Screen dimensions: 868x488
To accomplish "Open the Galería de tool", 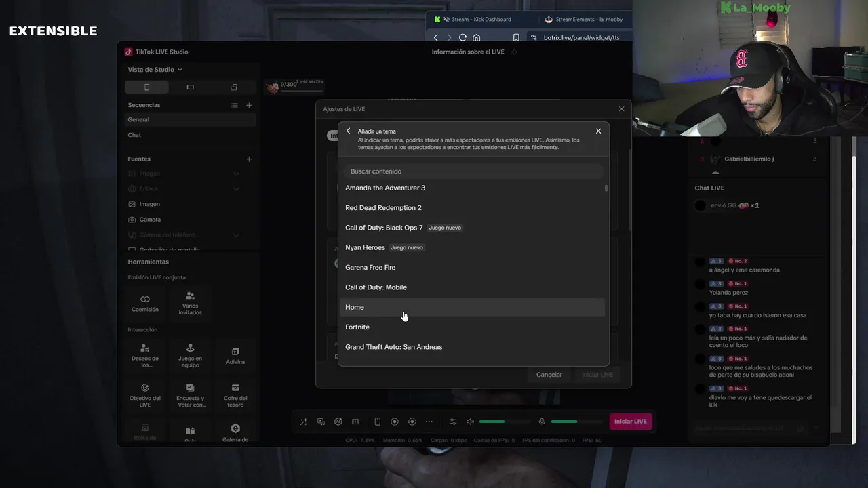I will tap(235, 433).
